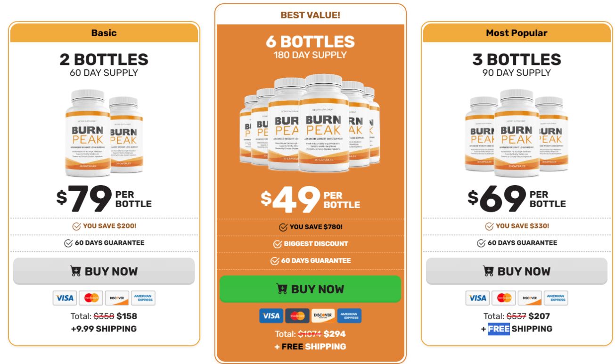The height and width of the screenshot is (364, 615).
Task: Click the checkmark beside YOU SAVE $330!
Action: coord(490,226)
